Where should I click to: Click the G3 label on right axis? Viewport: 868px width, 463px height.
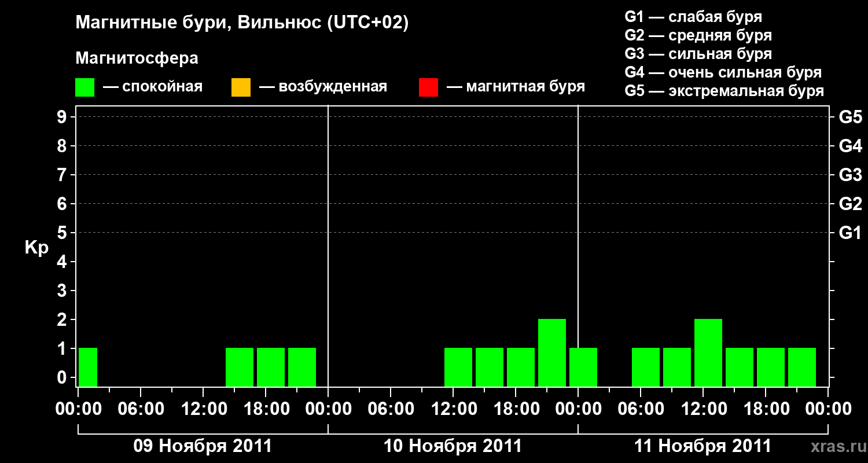tap(850, 175)
